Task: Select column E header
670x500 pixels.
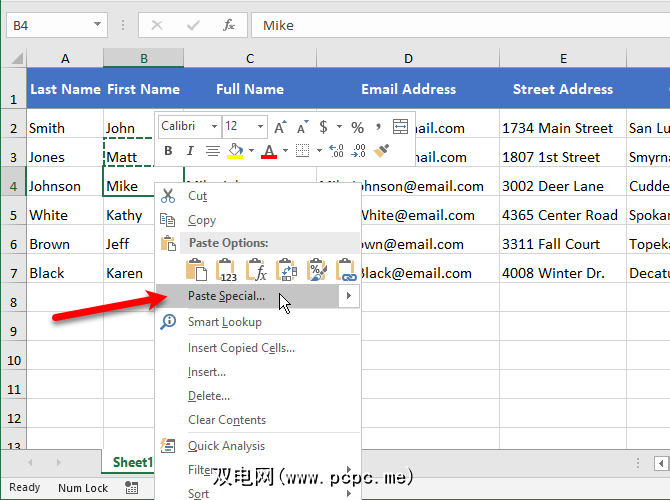Action: (563, 58)
